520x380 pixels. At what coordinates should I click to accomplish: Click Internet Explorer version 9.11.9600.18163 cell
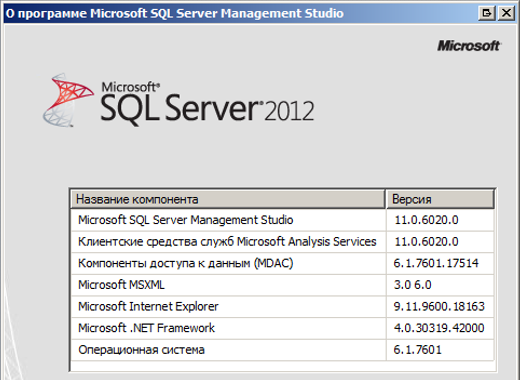click(440, 307)
